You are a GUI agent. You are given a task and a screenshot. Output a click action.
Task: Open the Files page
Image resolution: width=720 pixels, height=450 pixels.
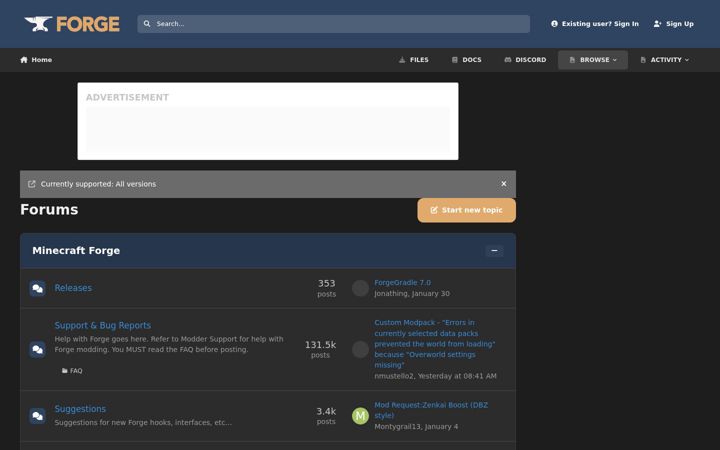click(x=414, y=60)
